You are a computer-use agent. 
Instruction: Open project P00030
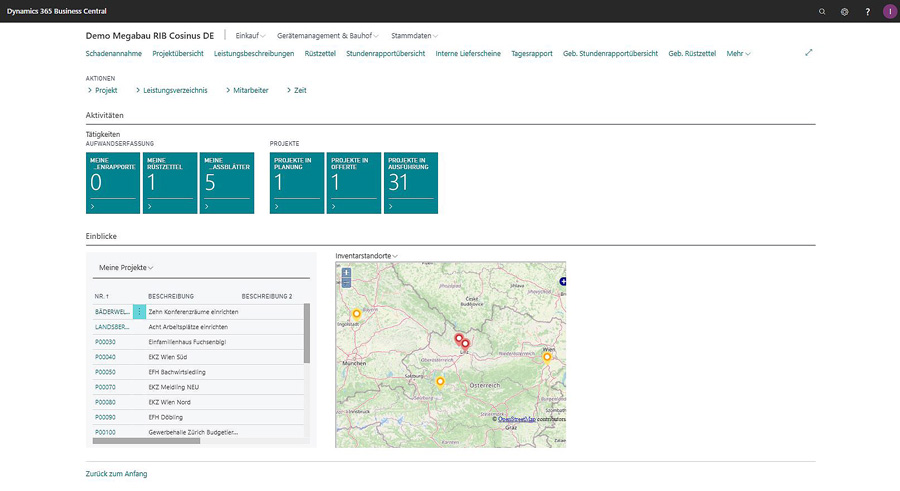coord(105,342)
